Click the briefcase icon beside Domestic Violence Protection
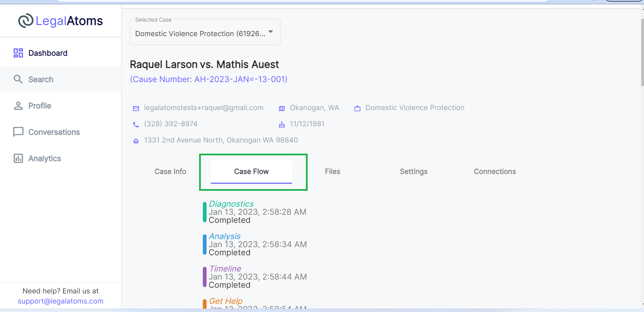 (357, 108)
